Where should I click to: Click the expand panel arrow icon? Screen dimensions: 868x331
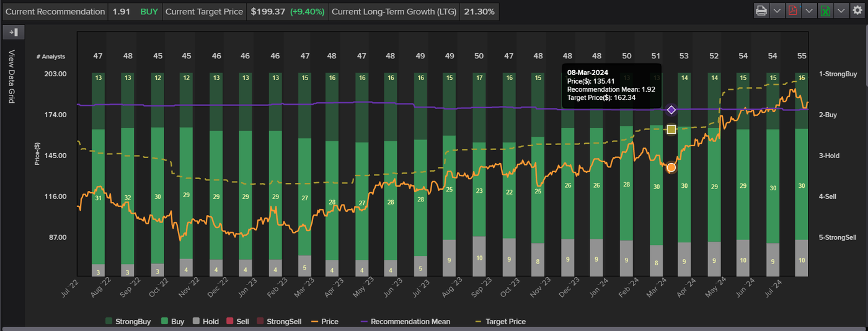(14, 32)
